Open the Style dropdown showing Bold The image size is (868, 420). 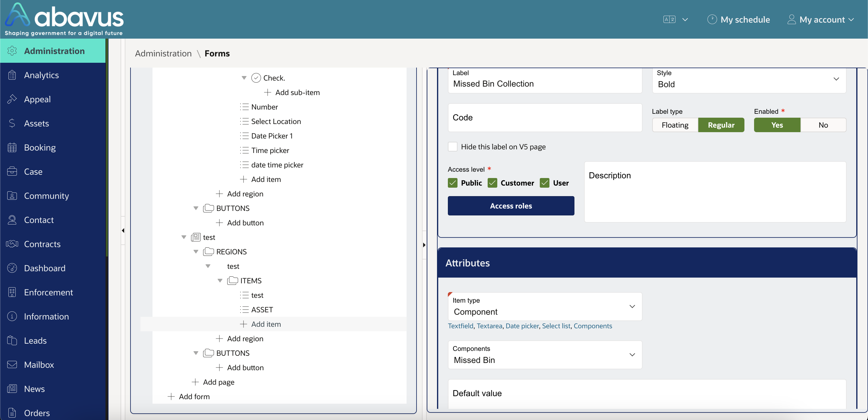(x=749, y=80)
